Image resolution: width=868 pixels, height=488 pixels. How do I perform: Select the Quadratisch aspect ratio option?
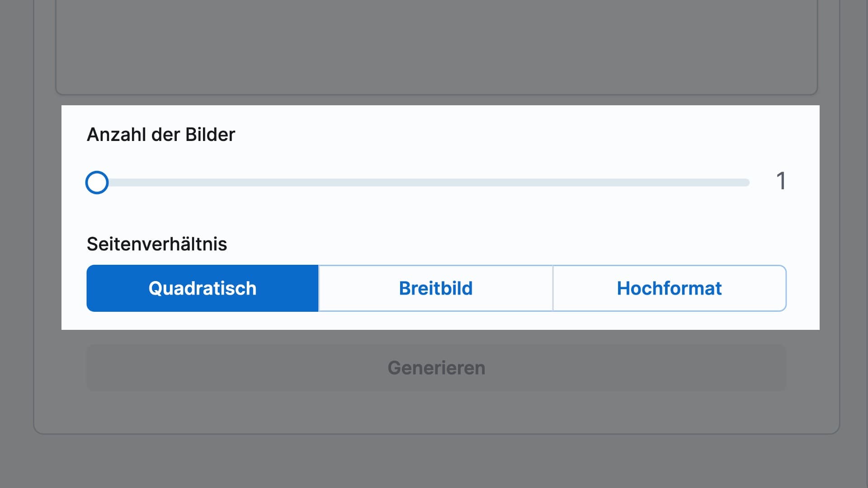tap(202, 288)
